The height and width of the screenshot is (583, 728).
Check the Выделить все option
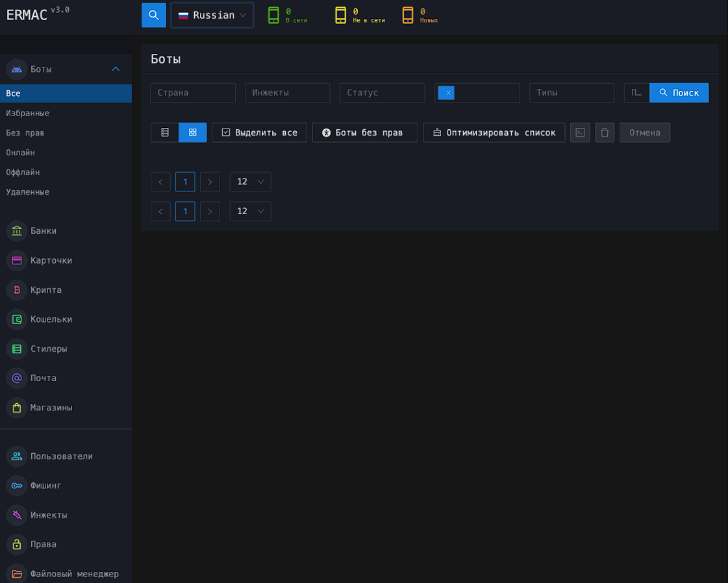[x=259, y=132]
